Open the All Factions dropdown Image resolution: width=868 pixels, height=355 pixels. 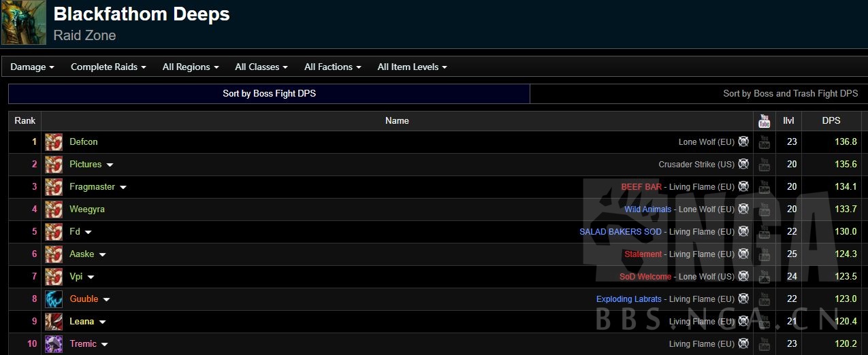click(x=332, y=67)
